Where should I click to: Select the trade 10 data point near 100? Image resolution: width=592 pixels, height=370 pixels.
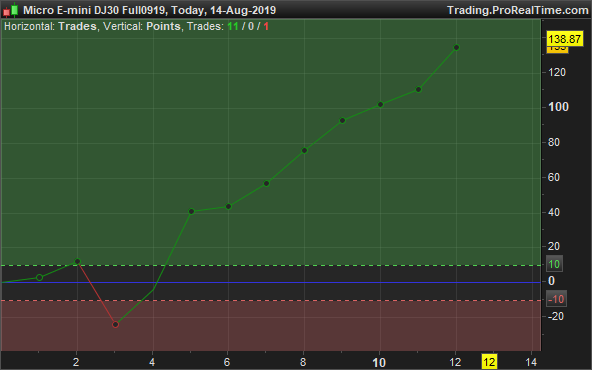point(380,104)
